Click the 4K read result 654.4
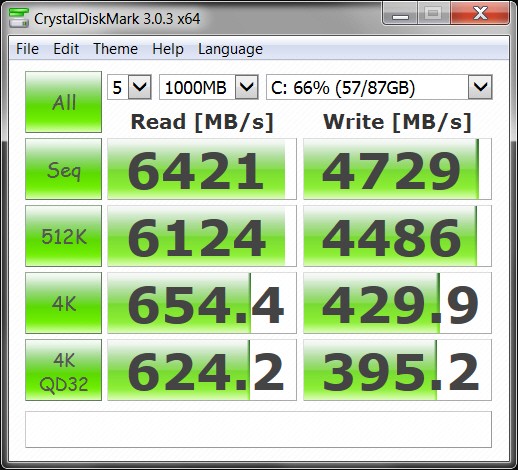 pyautogui.click(x=202, y=303)
